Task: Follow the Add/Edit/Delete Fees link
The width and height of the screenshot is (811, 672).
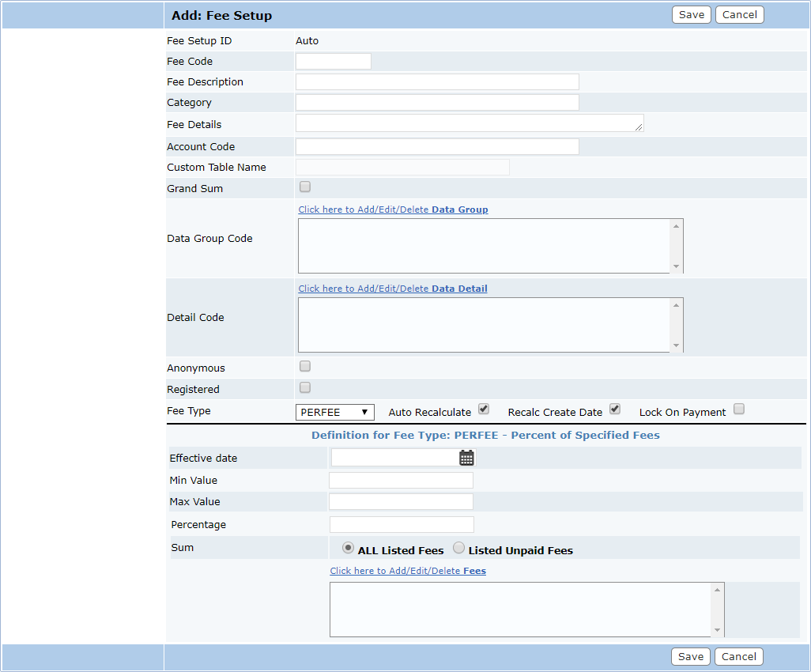Action: click(x=407, y=571)
